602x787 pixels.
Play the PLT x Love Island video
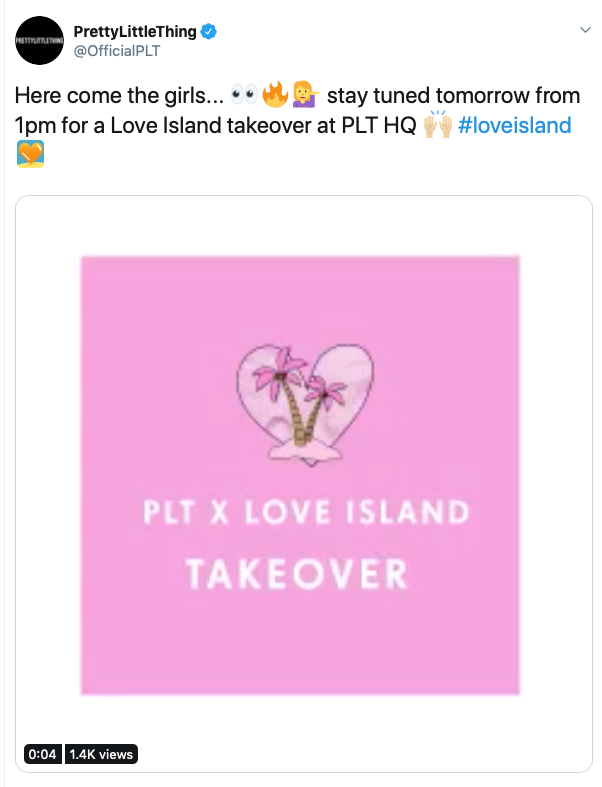point(300,475)
